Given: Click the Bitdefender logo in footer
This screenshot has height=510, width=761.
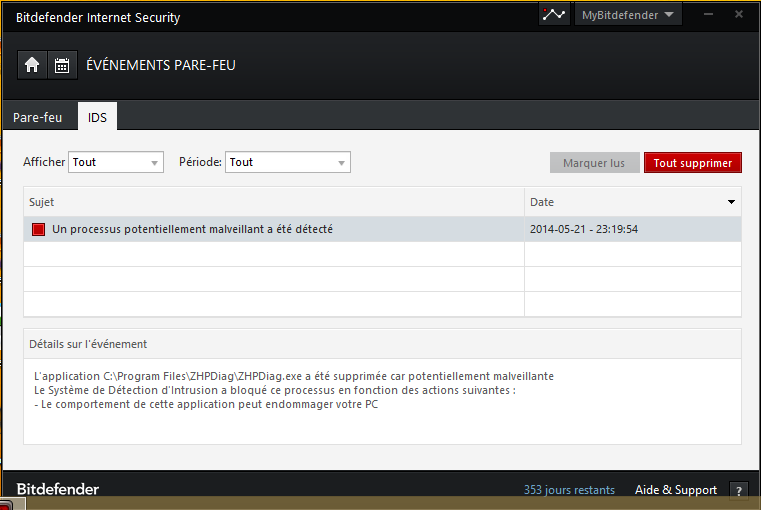Looking at the screenshot, I should [58, 489].
